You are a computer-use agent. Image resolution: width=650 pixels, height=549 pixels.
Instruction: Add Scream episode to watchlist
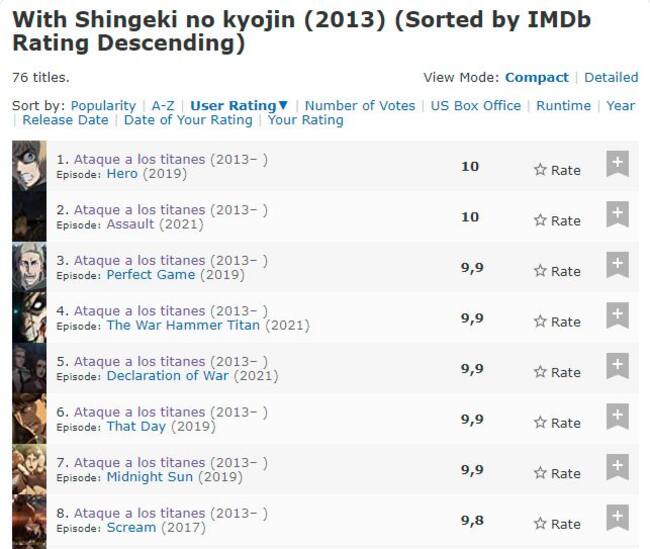click(617, 517)
